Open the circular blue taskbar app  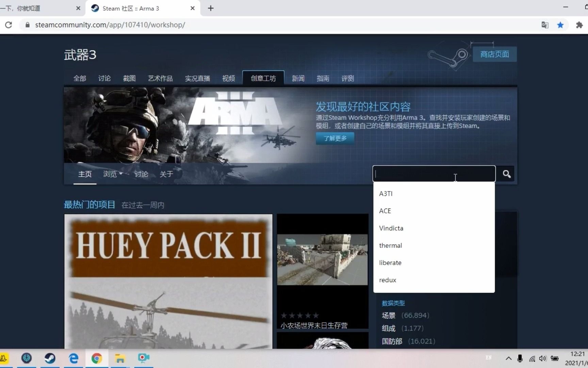[27, 358]
